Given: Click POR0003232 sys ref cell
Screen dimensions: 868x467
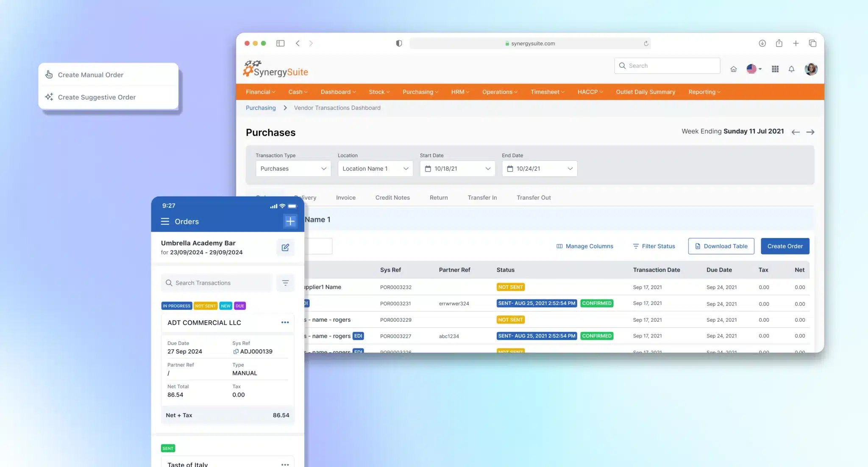Looking at the screenshot, I should click(395, 287).
